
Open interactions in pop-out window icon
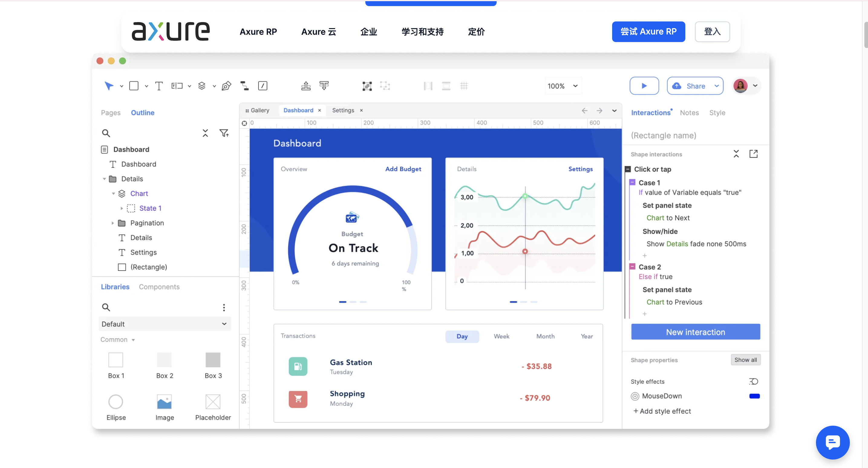click(753, 154)
